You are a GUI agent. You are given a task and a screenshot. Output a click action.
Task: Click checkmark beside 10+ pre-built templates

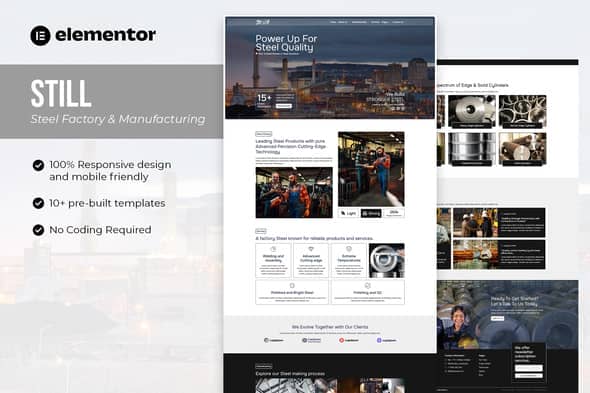click(x=38, y=203)
